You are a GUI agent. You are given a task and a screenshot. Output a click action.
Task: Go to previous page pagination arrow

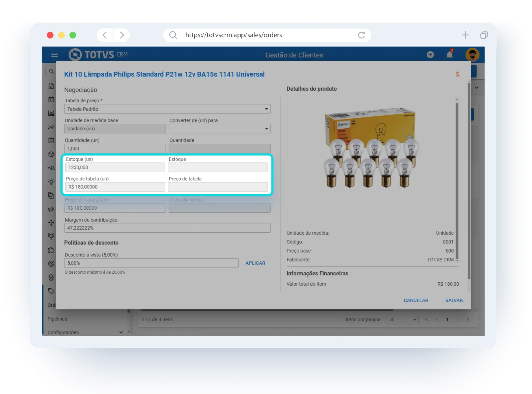[x=437, y=319]
